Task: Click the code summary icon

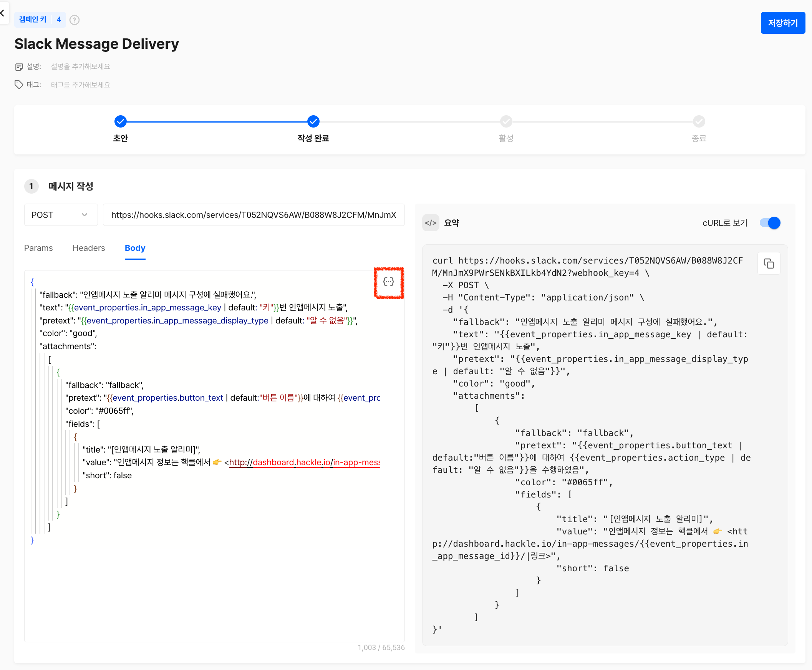Action: (x=431, y=223)
